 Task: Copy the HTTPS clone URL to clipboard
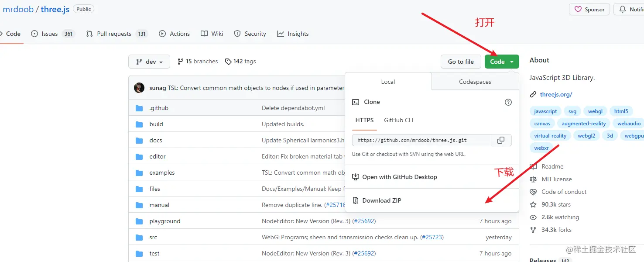(501, 140)
